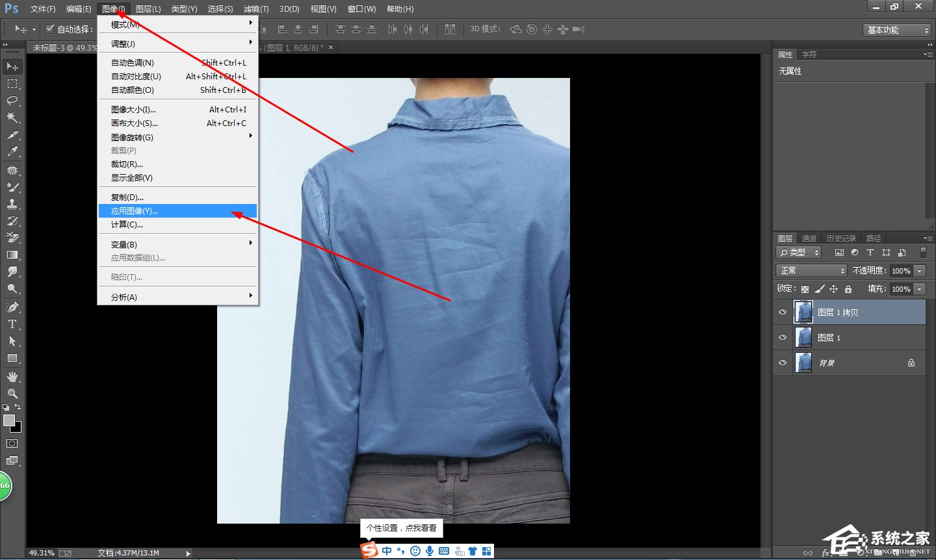Hide the 背景 layer
Viewport: 936px width, 560px height.
783,363
